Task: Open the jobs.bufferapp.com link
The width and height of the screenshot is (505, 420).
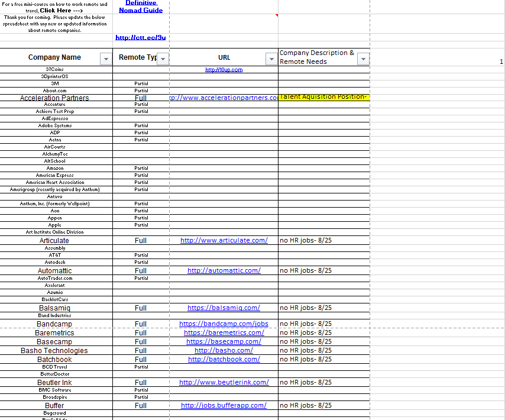Action: [x=224, y=405]
